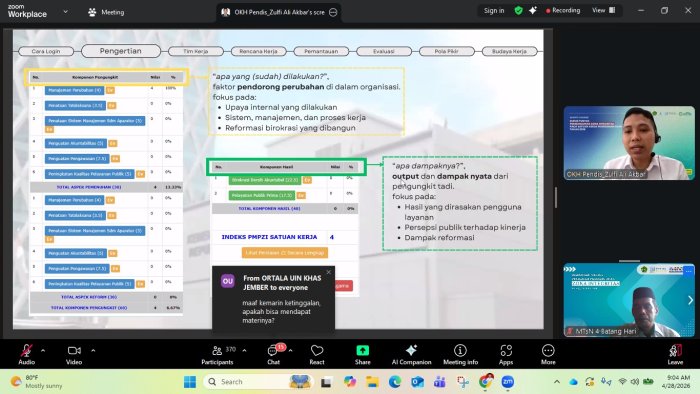Click OKH Pendis_Zulfi Ali Akbar's screen tab
700x394 pixels.
279,12
